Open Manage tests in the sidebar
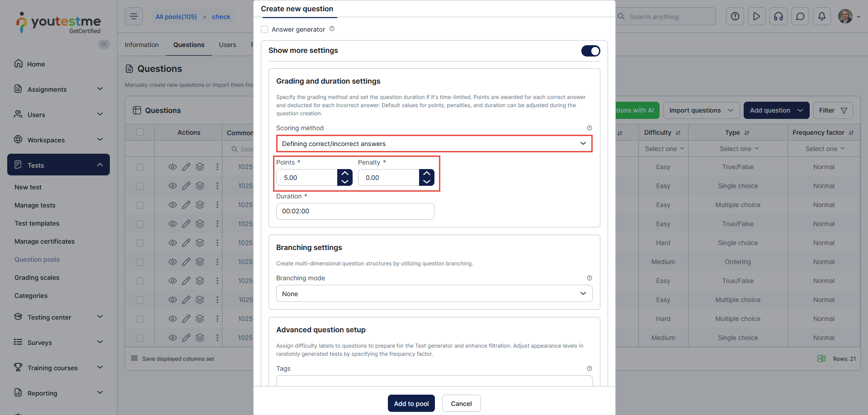 (x=35, y=205)
